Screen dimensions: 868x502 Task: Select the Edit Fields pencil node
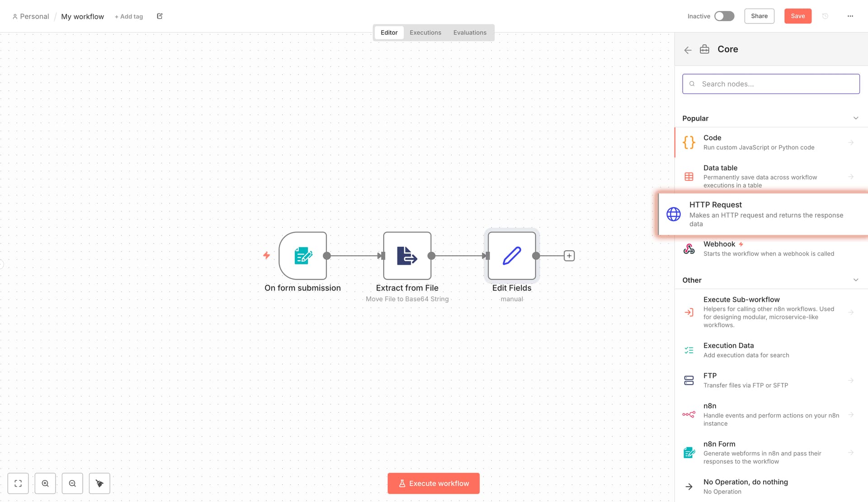coord(512,256)
